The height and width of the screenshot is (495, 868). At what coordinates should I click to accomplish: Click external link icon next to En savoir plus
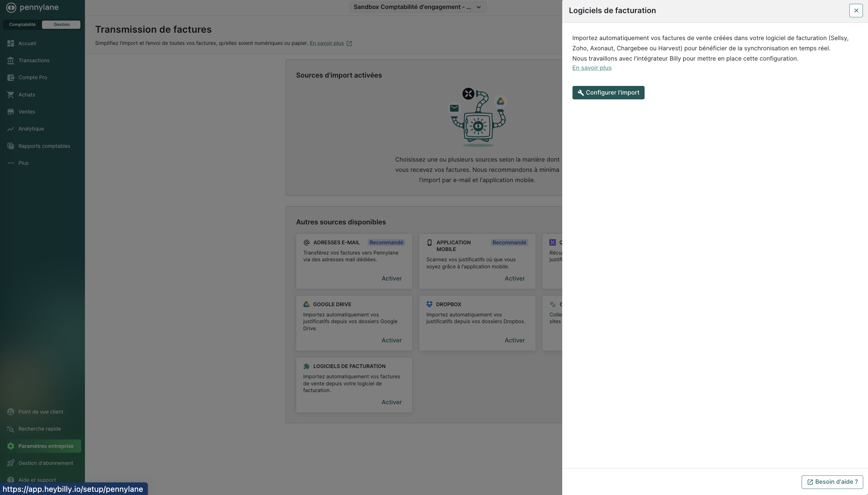[349, 44]
